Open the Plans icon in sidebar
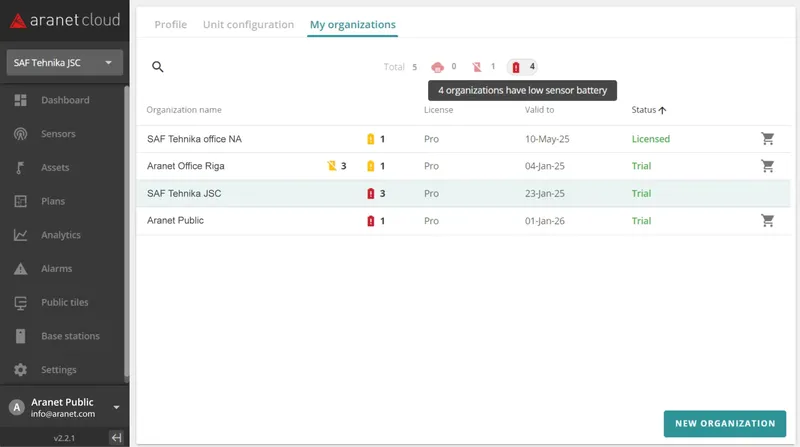The width and height of the screenshot is (800, 447). (20, 201)
